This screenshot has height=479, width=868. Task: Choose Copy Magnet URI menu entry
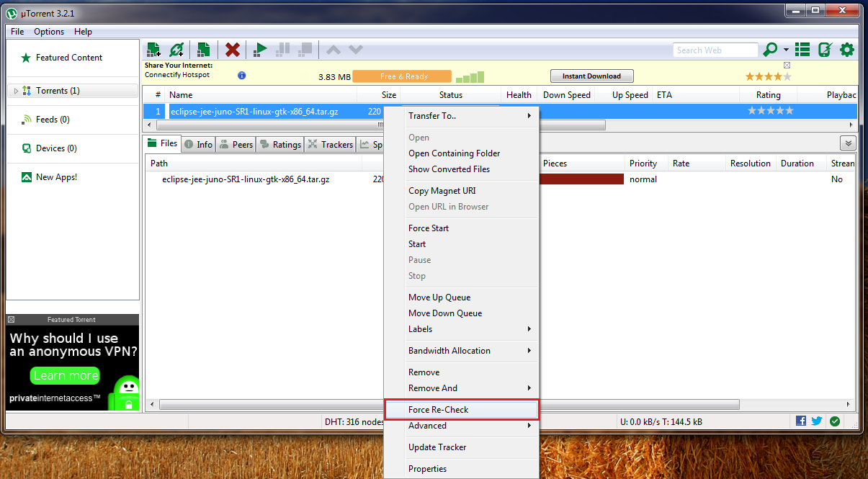(x=461, y=191)
